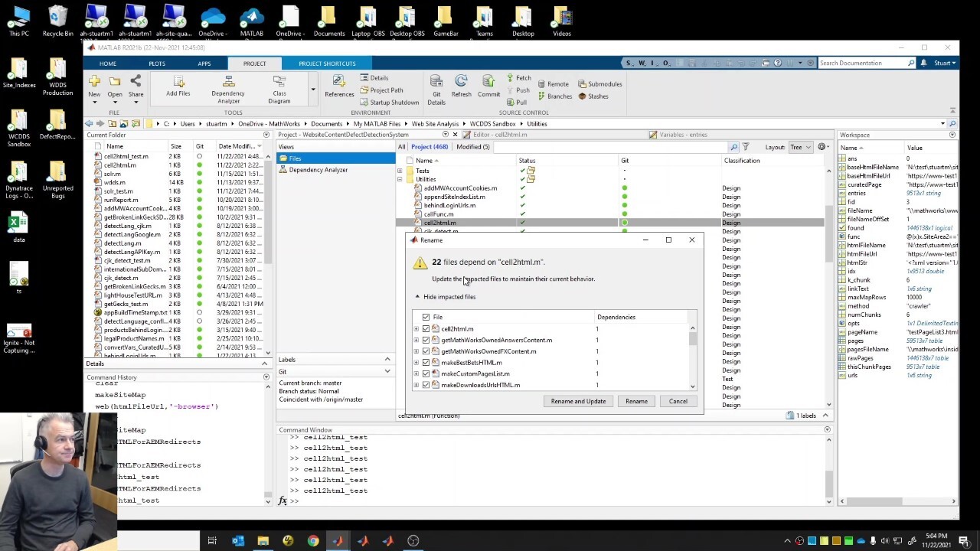Expand the getMathWorksOwnedAnswersContent.m tree row
Screen dimensions: 980x551
pyautogui.click(x=416, y=341)
